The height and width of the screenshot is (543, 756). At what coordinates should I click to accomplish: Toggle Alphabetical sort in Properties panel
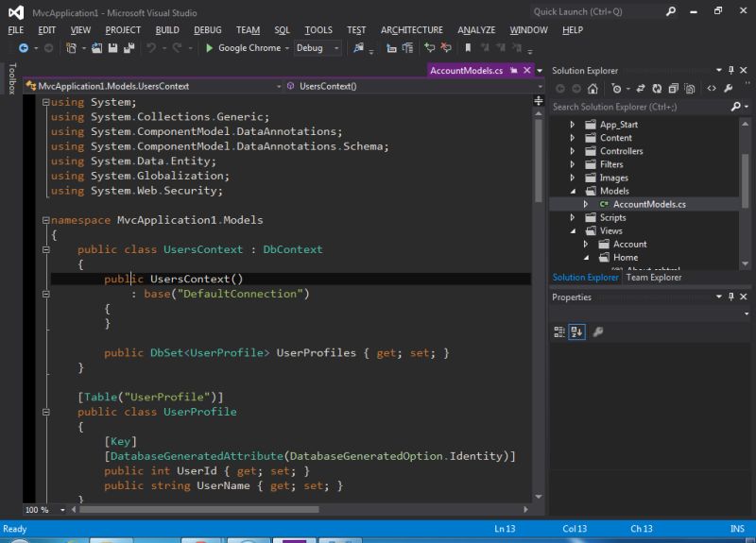[x=576, y=331]
